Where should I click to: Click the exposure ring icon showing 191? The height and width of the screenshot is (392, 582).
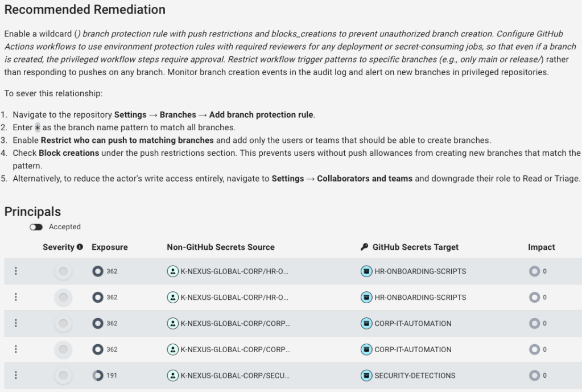(x=97, y=376)
